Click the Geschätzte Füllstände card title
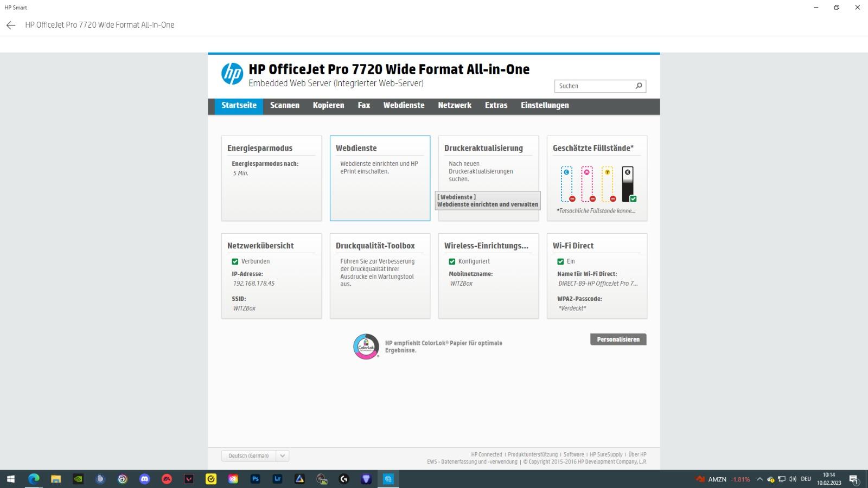 pos(593,148)
